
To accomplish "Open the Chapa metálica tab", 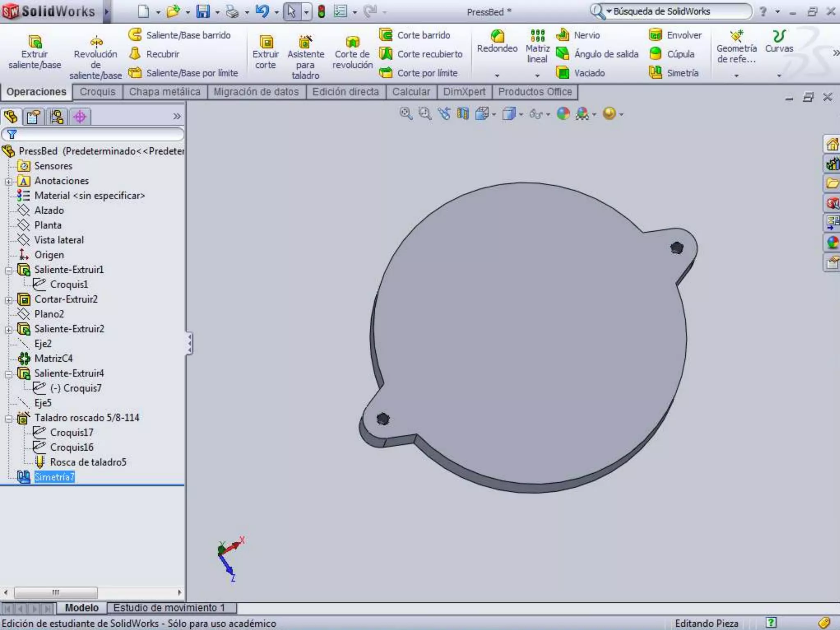I will click(x=164, y=92).
